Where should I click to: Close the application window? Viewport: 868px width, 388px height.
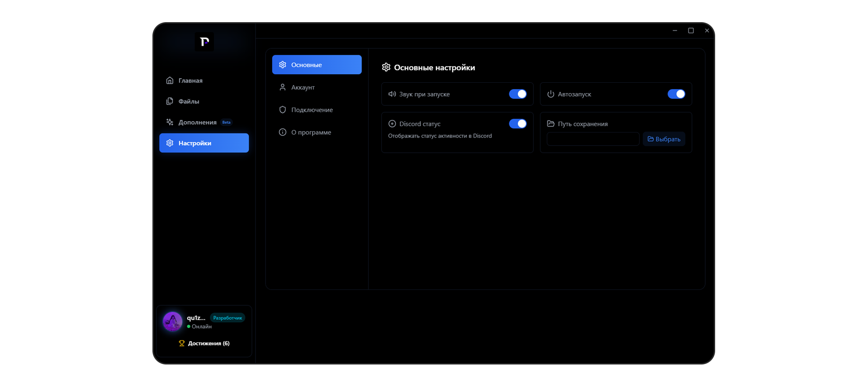(707, 31)
